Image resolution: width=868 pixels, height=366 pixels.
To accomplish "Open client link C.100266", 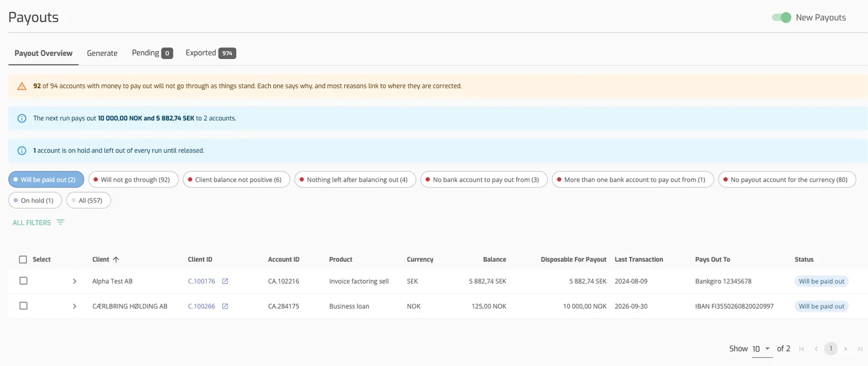I will [201, 306].
